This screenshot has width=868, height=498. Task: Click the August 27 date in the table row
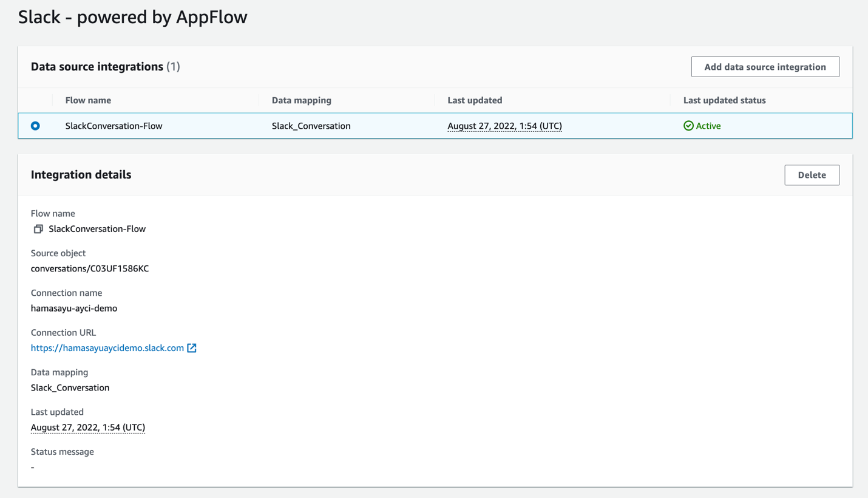point(505,126)
